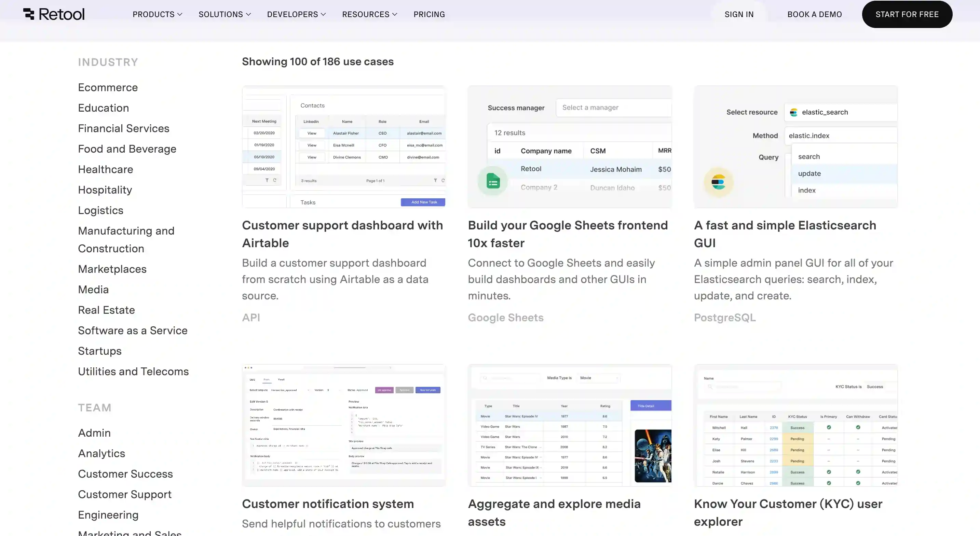The width and height of the screenshot is (980, 536).
Task: Filter by Customer Support team
Action: [125, 495]
